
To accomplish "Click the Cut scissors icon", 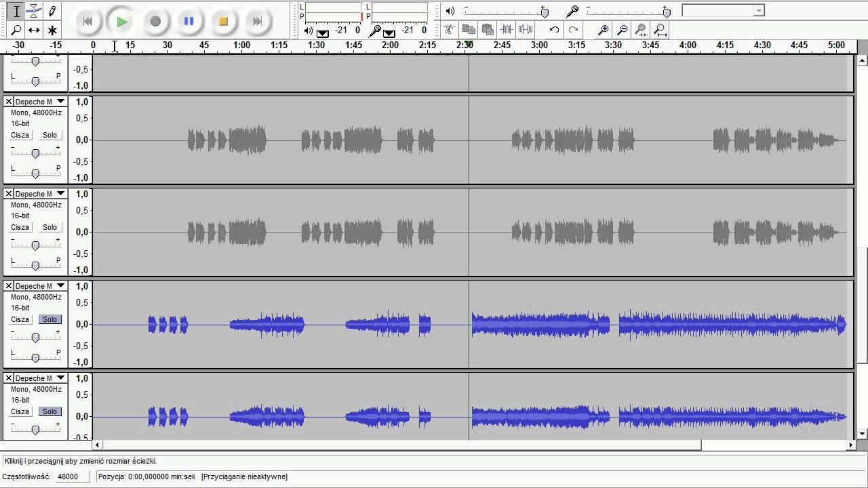I will pyautogui.click(x=449, y=29).
